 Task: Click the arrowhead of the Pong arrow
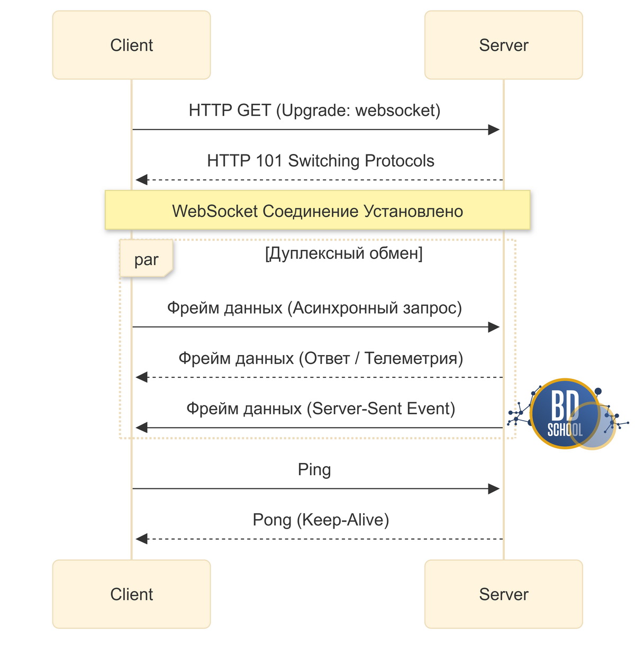[x=141, y=539]
